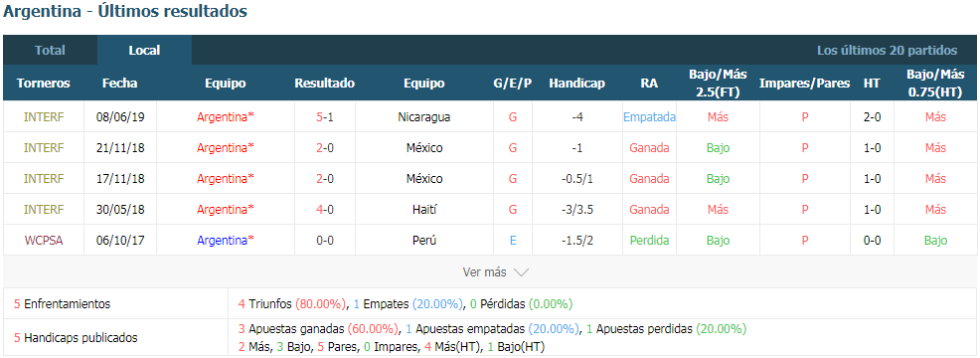The width and height of the screenshot is (980, 358).
Task: Select the Perú team link
Action: coord(423,241)
